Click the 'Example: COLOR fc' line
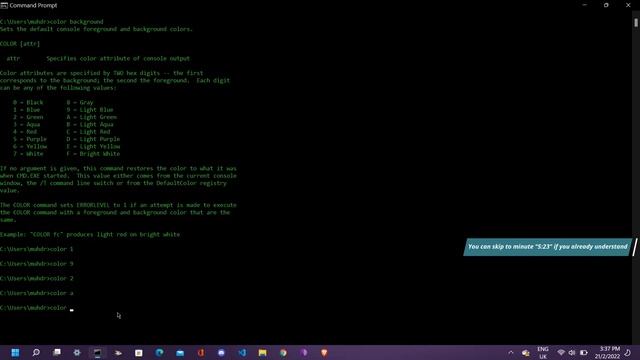Viewport: 640px width, 360px height. pos(90,234)
